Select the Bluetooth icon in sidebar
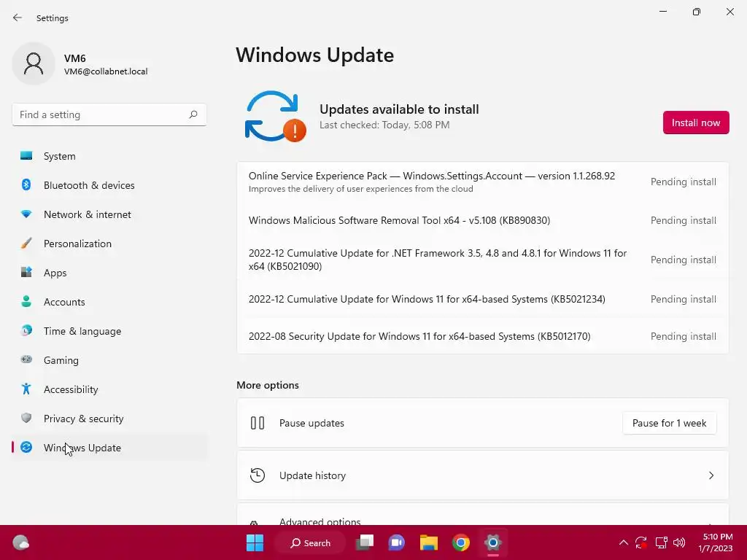The image size is (747, 560). tap(26, 184)
